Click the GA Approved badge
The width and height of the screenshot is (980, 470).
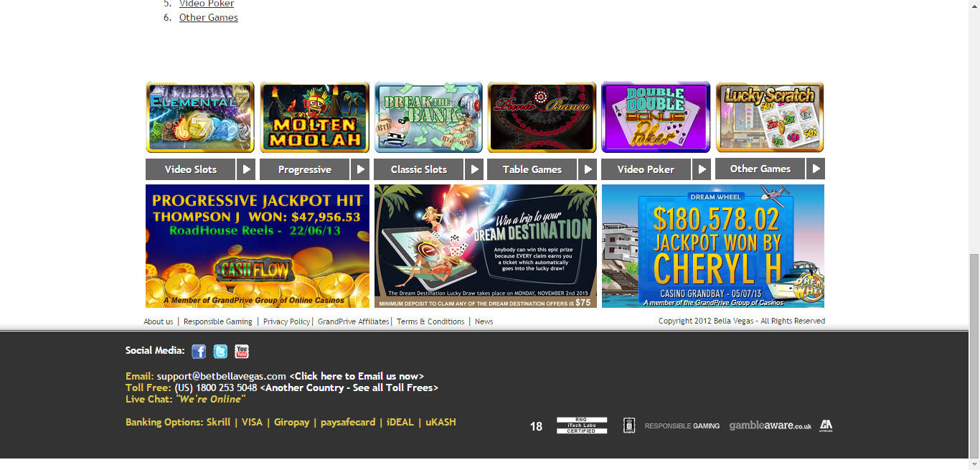[x=826, y=426]
